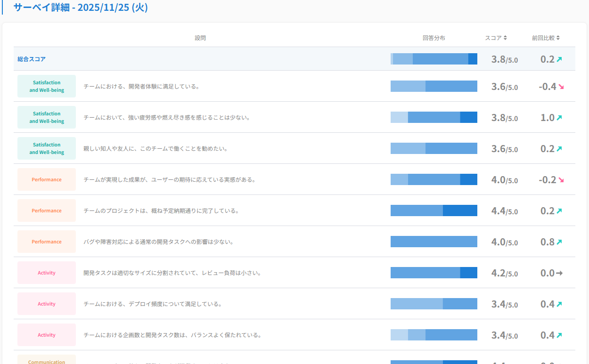Click Satisfaction badge beside 強い疲労感 question
The height and width of the screenshot is (364, 589).
[47, 117]
